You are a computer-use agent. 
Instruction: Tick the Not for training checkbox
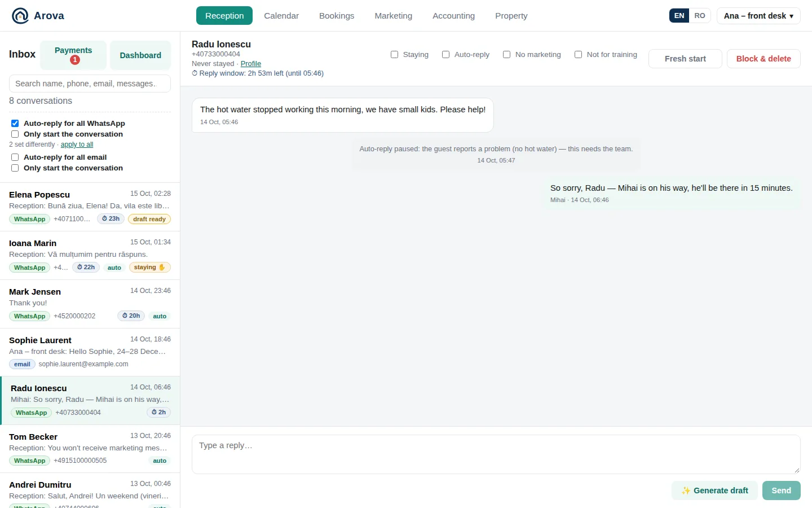pos(578,54)
